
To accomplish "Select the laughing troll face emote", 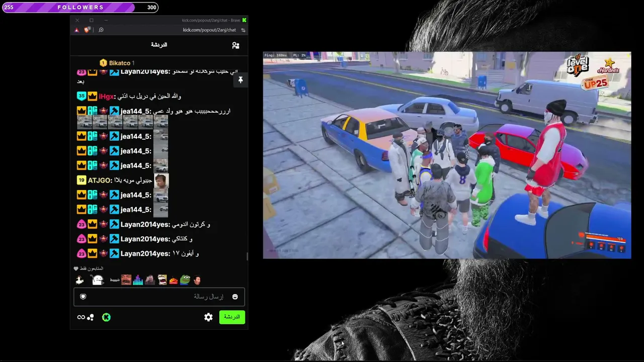I will coord(162,280).
